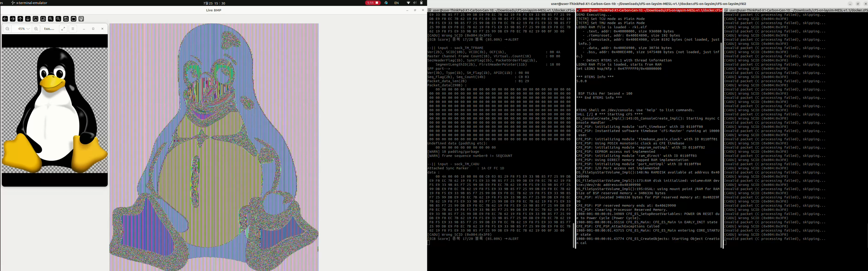This screenshot has height=271, width=868.
Task: Click the top bar clock showing 15:30
Action: click(x=214, y=3)
